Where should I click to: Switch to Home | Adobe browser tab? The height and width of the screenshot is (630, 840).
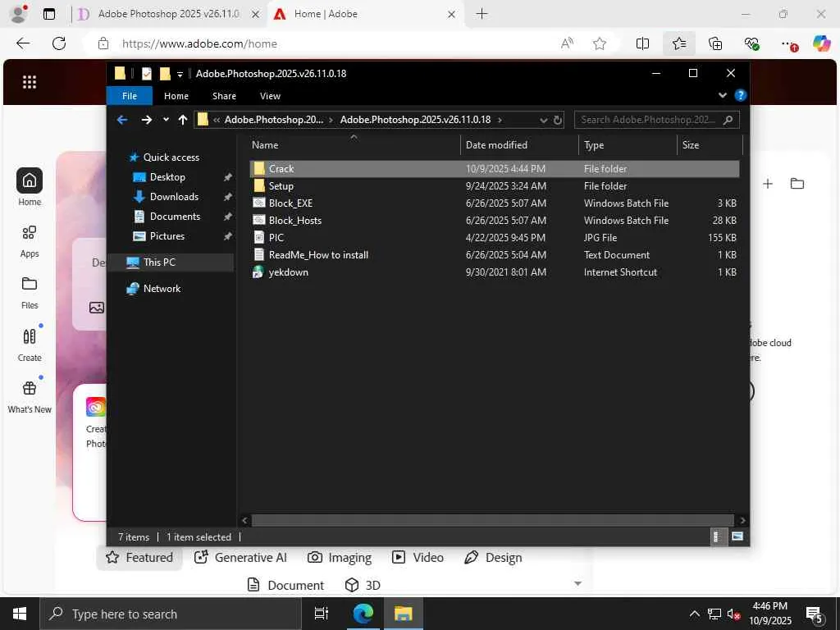coord(364,14)
